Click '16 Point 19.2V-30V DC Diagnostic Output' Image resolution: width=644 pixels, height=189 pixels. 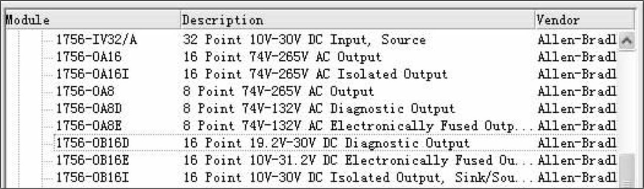pos(326,143)
